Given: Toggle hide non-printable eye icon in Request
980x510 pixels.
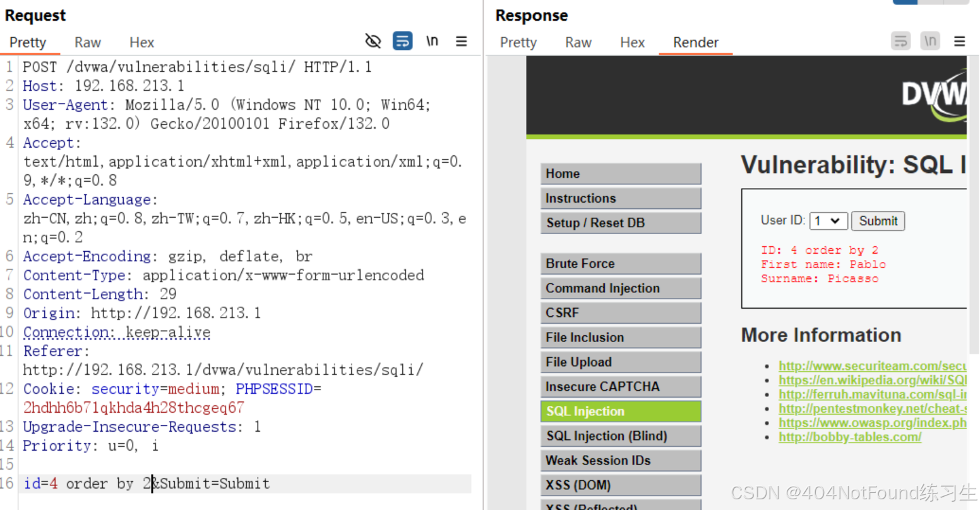Looking at the screenshot, I should point(373,42).
